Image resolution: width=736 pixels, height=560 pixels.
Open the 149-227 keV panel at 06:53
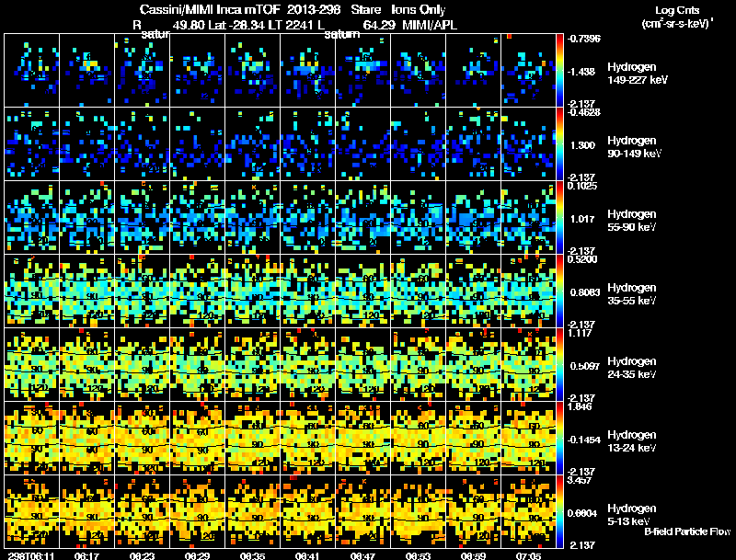point(418,71)
